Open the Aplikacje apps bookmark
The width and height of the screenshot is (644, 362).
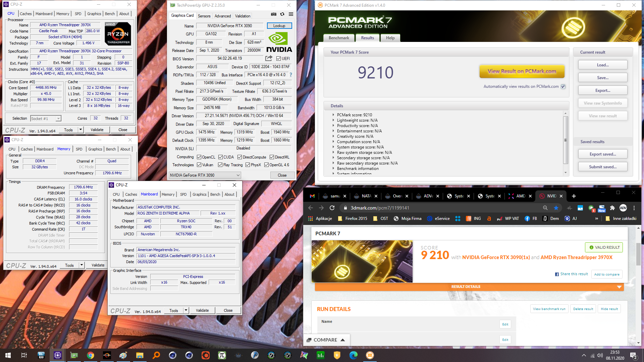320,219
